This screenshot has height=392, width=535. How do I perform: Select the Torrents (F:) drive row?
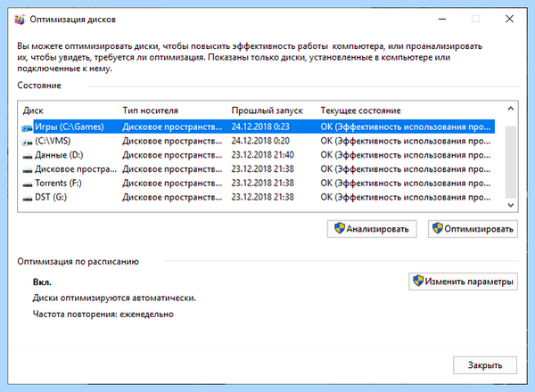click(259, 183)
